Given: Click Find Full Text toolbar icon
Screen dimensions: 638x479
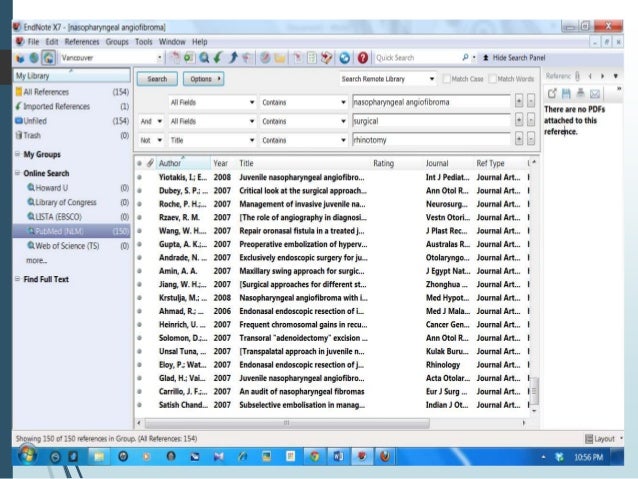Looking at the screenshot, I should tap(247, 58).
